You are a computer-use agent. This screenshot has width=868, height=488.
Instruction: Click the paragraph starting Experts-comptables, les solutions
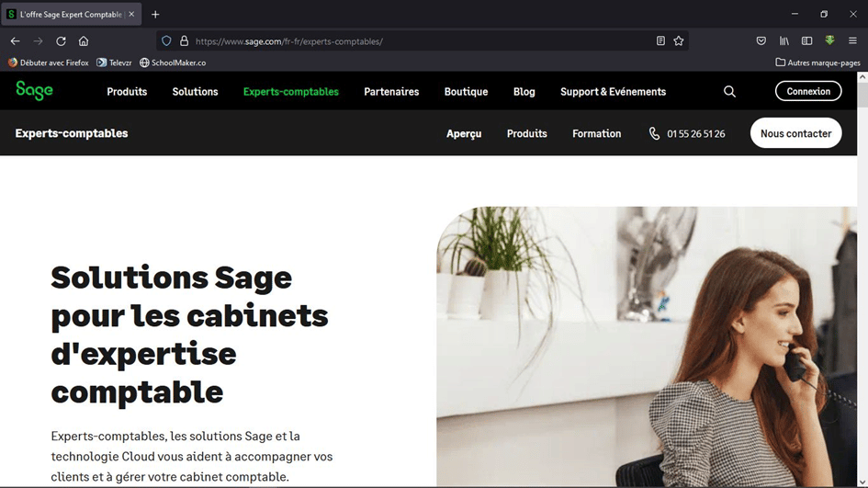(x=192, y=456)
